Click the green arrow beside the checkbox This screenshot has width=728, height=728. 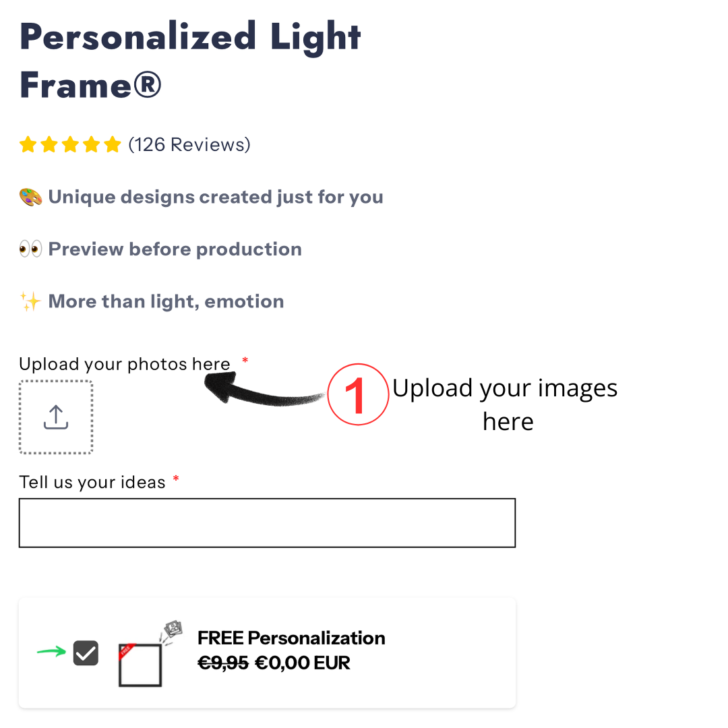click(x=51, y=652)
